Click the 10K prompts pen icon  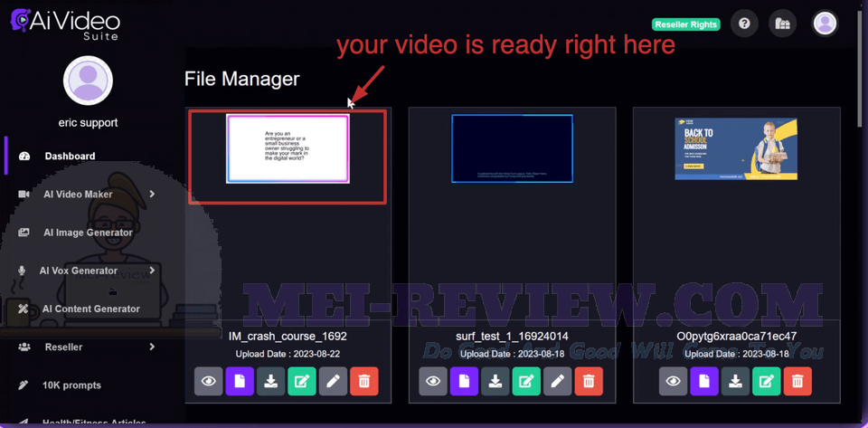pos(24,385)
